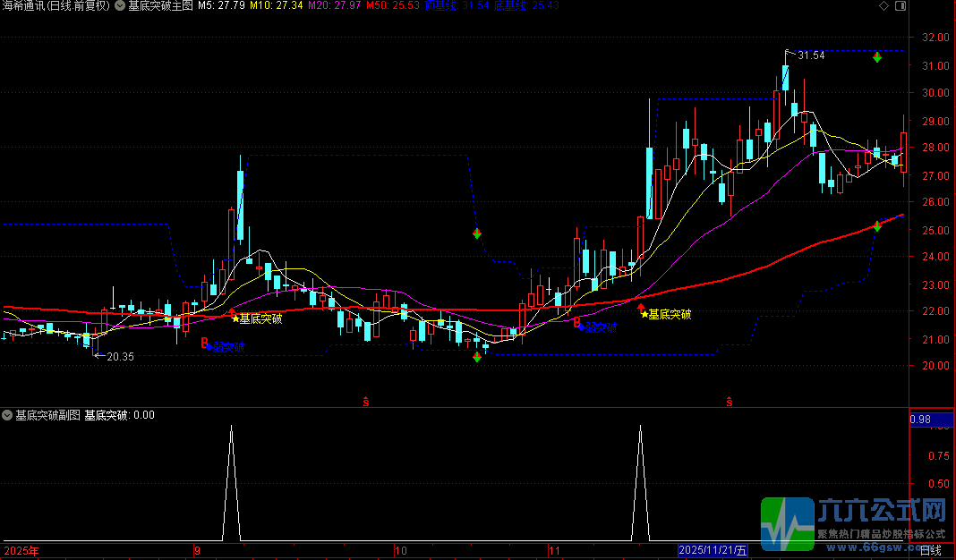Expand the 基底突破主图 indicator dropdown arrow
956x560 pixels.
pyautogui.click(x=120, y=5)
